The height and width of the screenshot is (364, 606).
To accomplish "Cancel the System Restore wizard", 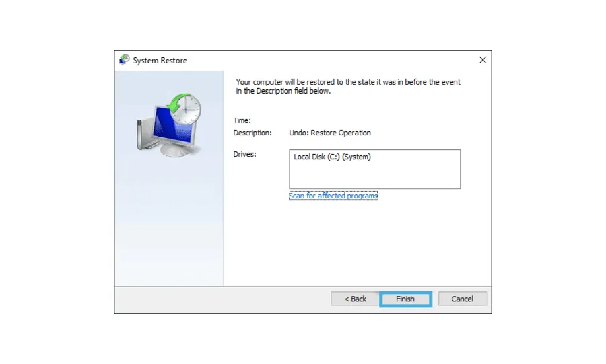I will 462,299.
